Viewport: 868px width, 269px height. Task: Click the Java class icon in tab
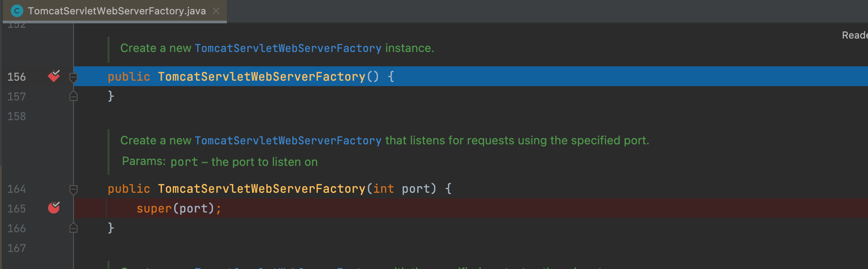click(17, 11)
